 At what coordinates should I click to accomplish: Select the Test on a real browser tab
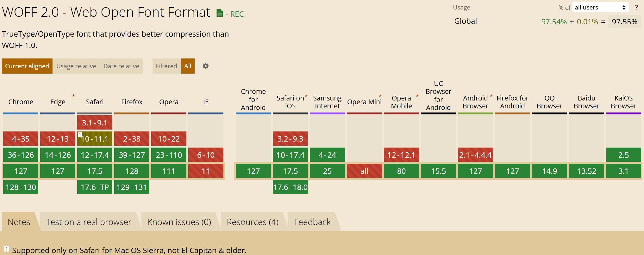[89, 222]
